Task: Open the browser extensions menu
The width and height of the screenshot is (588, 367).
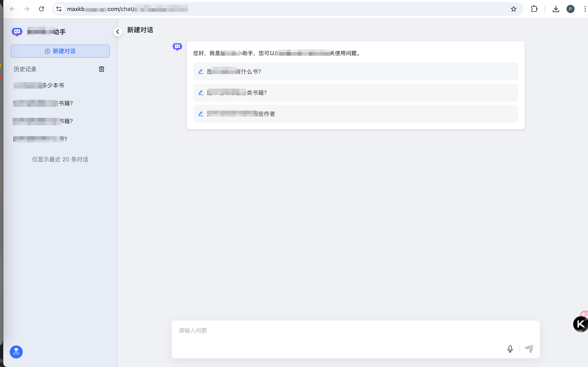Action: [x=534, y=9]
